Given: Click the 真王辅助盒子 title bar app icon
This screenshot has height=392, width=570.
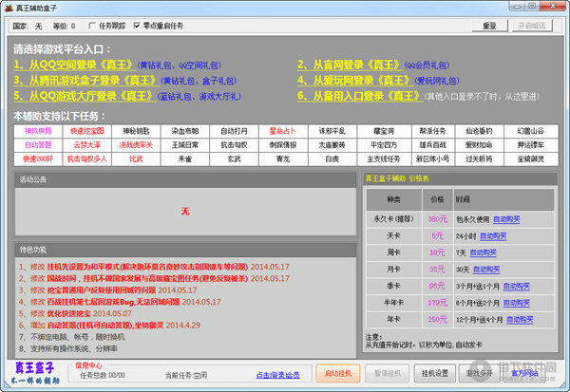Looking at the screenshot, I should click(x=9, y=8).
